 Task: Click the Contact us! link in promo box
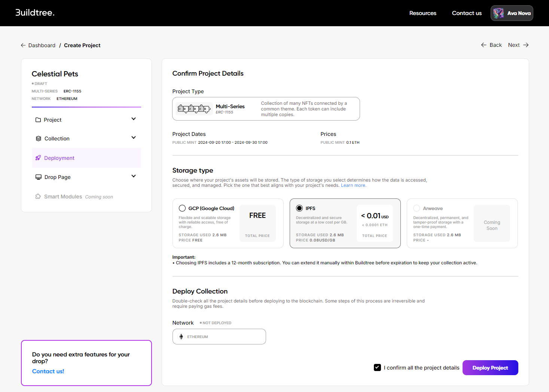click(48, 371)
